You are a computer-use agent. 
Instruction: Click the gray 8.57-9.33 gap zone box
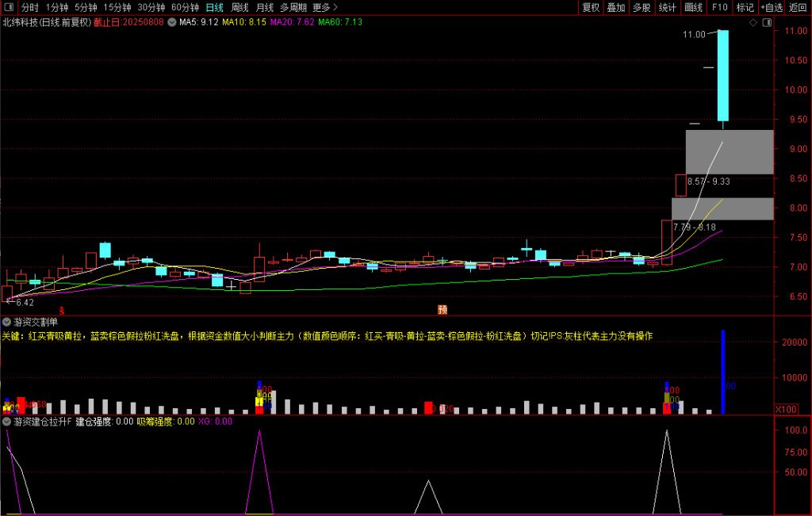coord(730,152)
